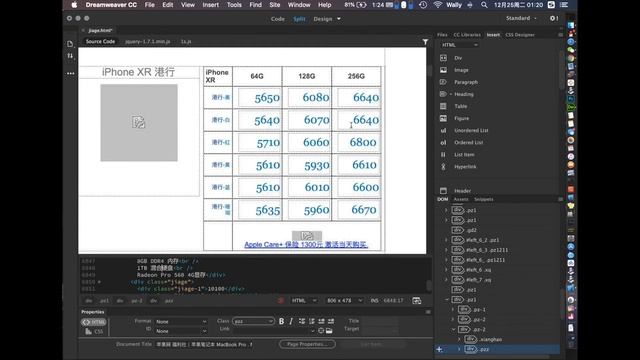Image resolution: width=640 pixels, height=360 pixels.
Task: Open the ID dropdown
Action: (x=181, y=331)
